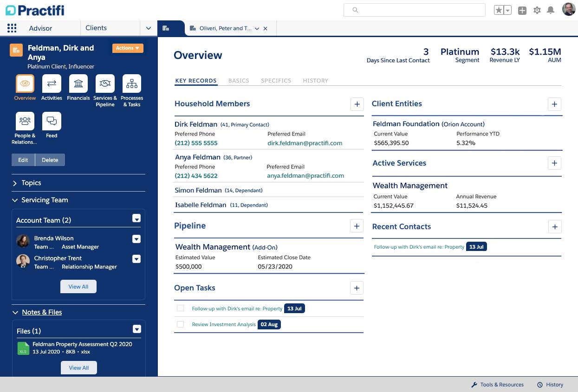Open the Activities arrows icon

[52, 84]
